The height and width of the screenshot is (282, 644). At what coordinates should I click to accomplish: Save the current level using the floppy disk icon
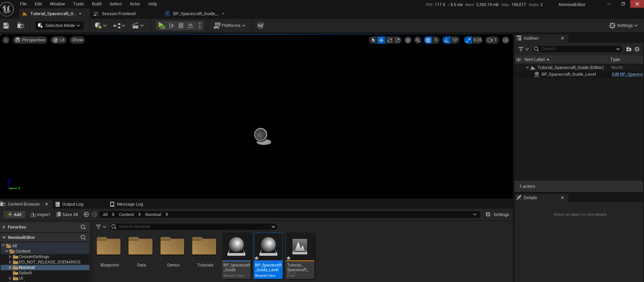(6, 26)
